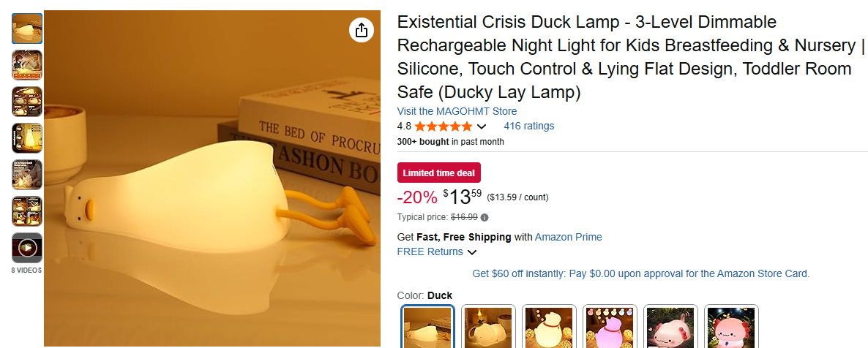Visit the MAGOHMT Store link
The height and width of the screenshot is (348, 868).
tap(457, 111)
